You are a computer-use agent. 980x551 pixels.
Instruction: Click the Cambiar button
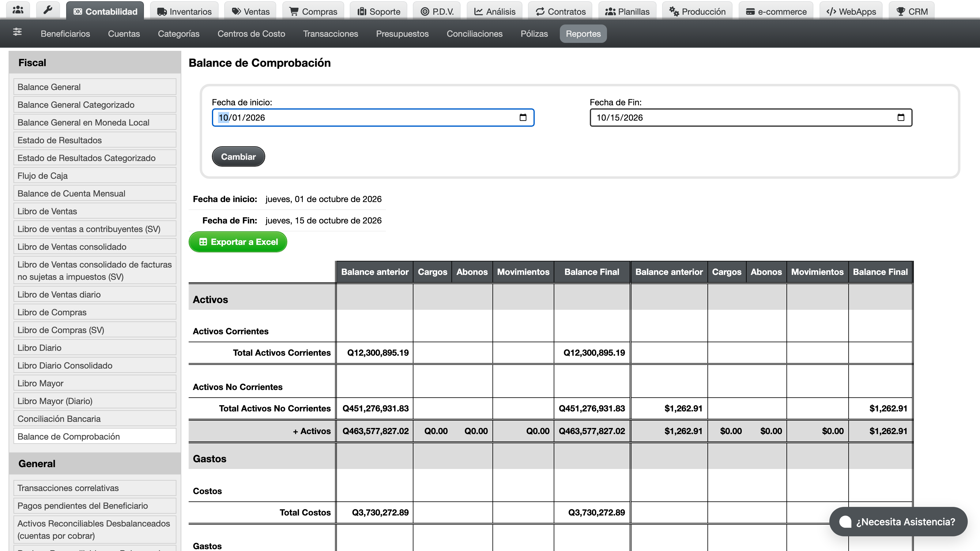coord(238,156)
